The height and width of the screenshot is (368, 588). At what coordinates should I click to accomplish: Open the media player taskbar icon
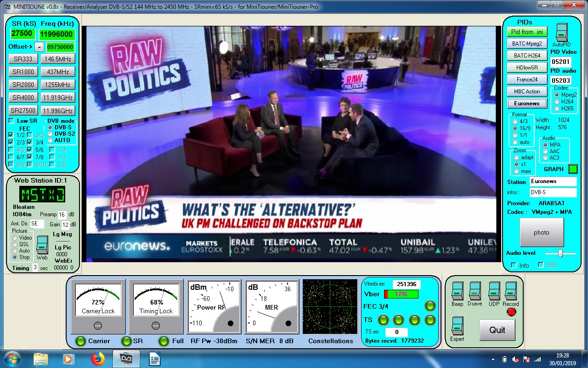(68, 358)
